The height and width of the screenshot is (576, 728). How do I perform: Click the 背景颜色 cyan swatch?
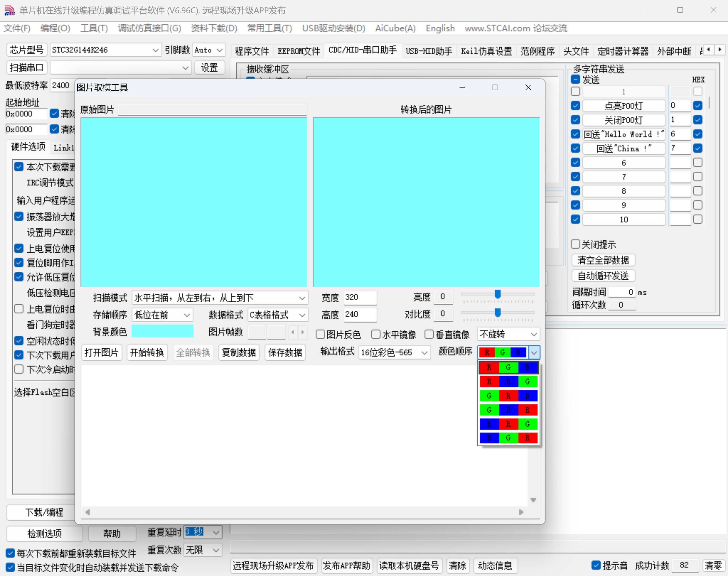pos(162,332)
